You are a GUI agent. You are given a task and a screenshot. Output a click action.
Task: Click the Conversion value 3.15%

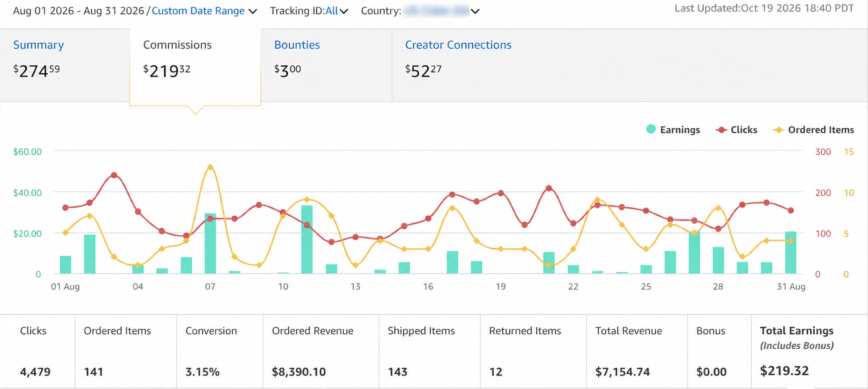203,372
